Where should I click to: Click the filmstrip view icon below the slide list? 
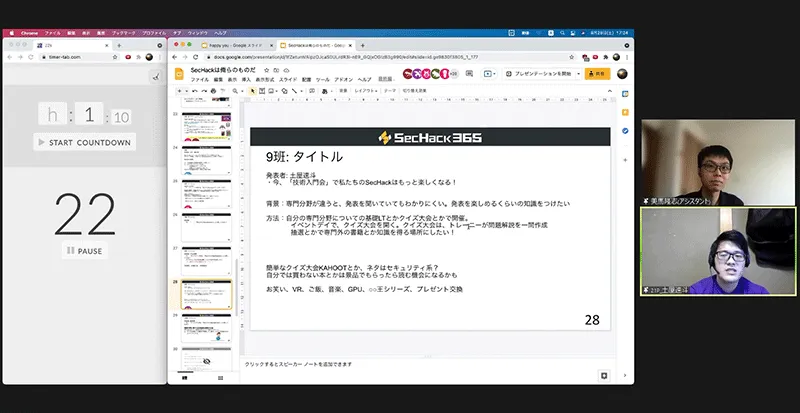(185, 378)
